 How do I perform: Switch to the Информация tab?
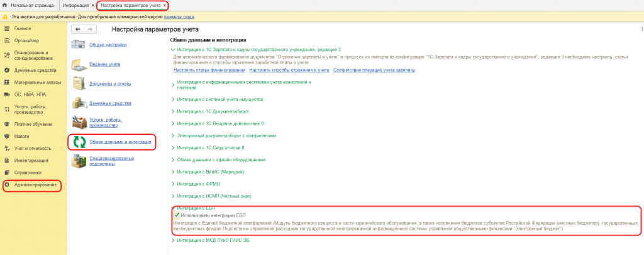point(78,5)
